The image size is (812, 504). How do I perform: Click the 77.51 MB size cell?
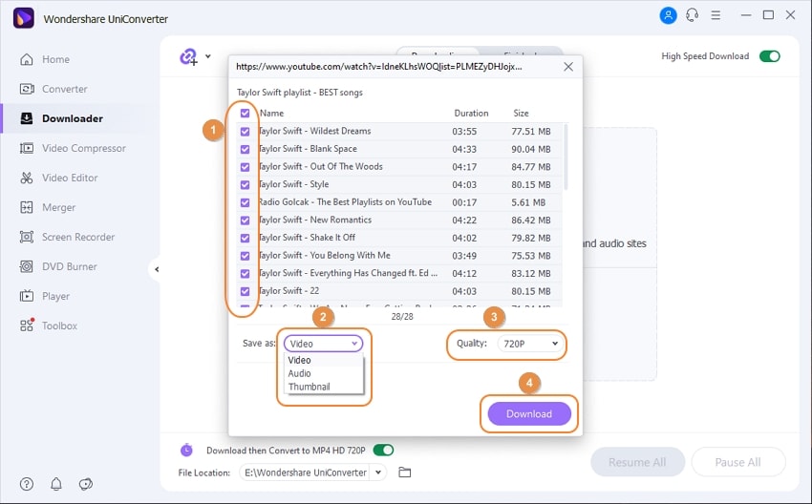[531, 132]
